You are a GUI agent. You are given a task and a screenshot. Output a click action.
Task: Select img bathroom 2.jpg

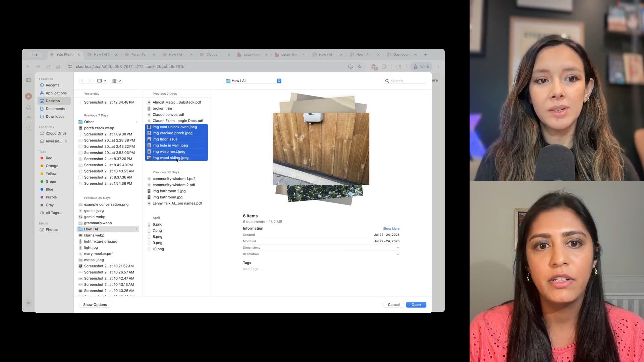(169, 191)
